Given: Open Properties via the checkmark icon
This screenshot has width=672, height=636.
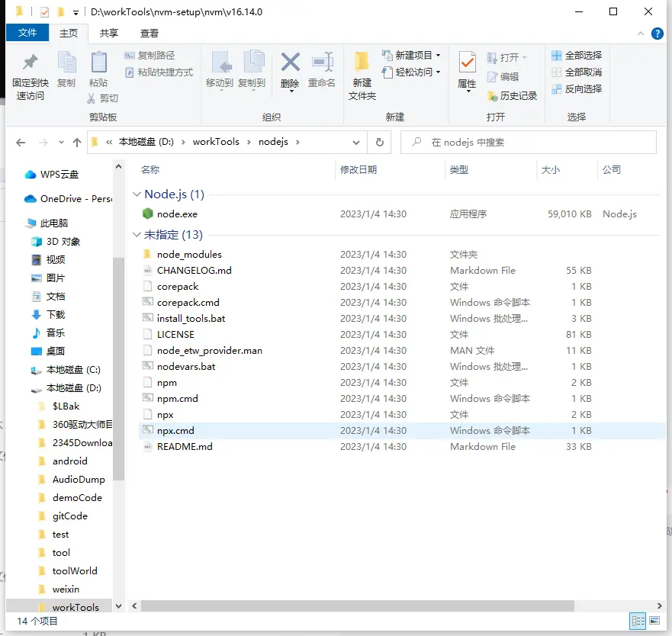Looking at the screenshot, I should tap(467, 64).
